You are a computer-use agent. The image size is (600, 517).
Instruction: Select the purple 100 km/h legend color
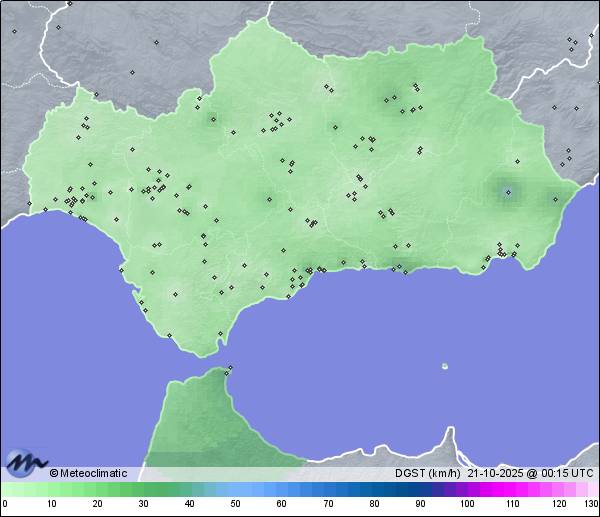click(466, 489)
